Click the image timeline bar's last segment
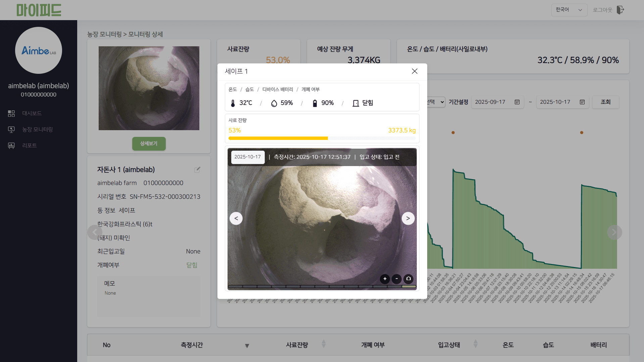644x362 pixels. (x=409, y=287)
